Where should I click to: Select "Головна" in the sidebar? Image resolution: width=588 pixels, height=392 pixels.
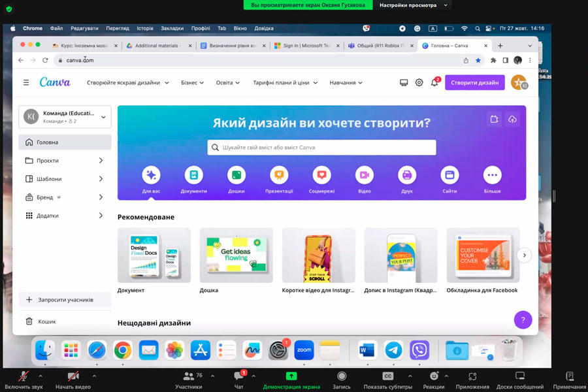65,142
